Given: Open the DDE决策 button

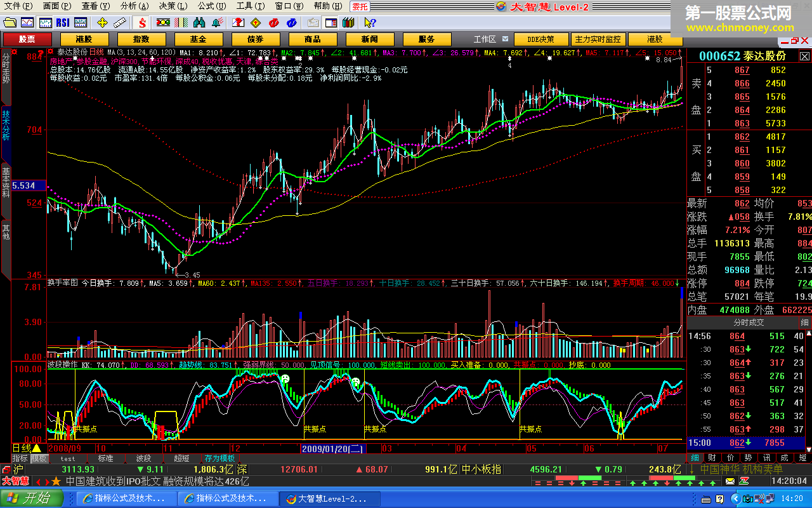Looking at the screenshot, I should pos(542,39).
